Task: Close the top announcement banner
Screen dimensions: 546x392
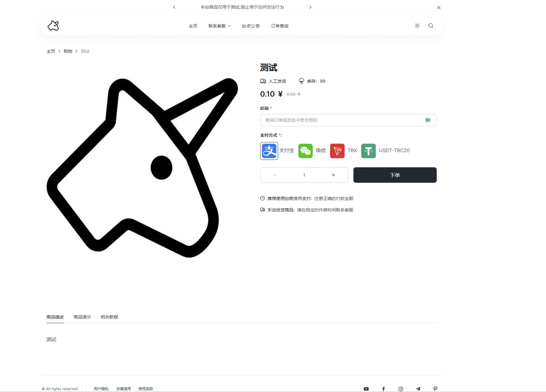Action: (439, 7)
